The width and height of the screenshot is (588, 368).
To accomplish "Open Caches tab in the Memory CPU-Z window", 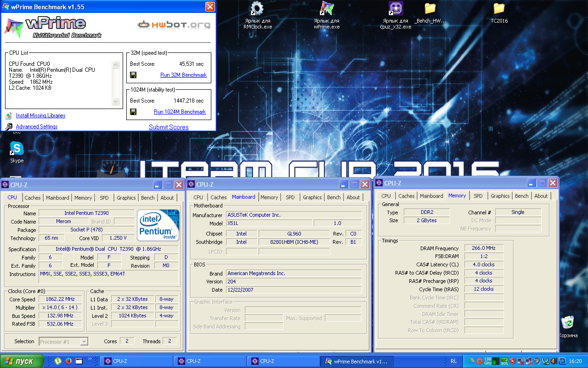I will (407, 196).
